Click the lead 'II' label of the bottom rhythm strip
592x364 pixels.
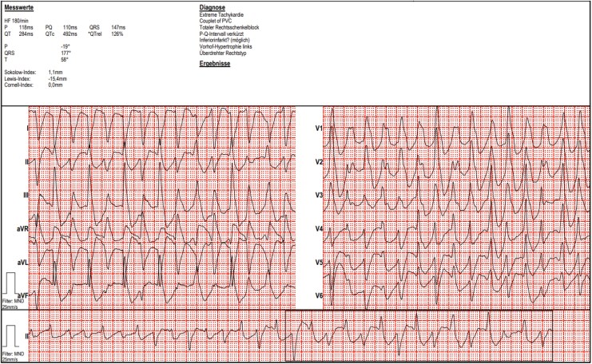(27, 335)
